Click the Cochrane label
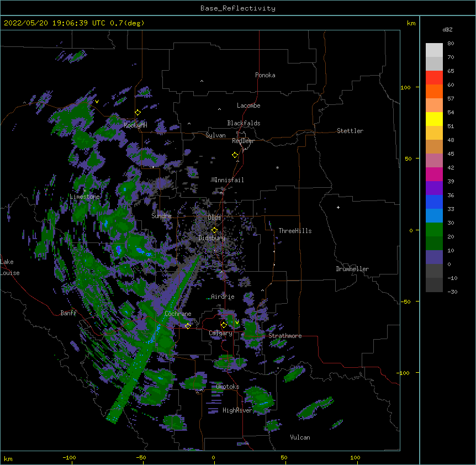Screen dimensions: 476x465 click(x=178, y=314)
